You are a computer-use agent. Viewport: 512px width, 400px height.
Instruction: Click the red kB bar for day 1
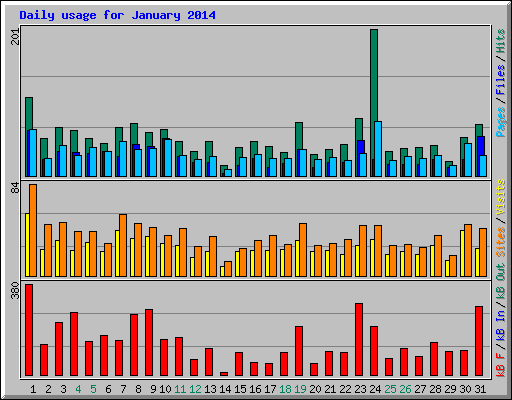(29, 330)
